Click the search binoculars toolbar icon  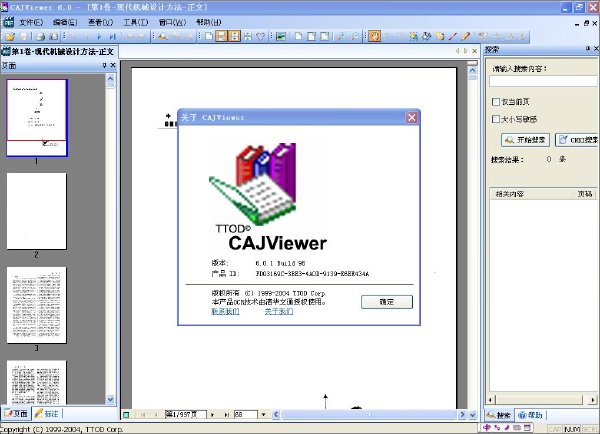click(163, 36)
